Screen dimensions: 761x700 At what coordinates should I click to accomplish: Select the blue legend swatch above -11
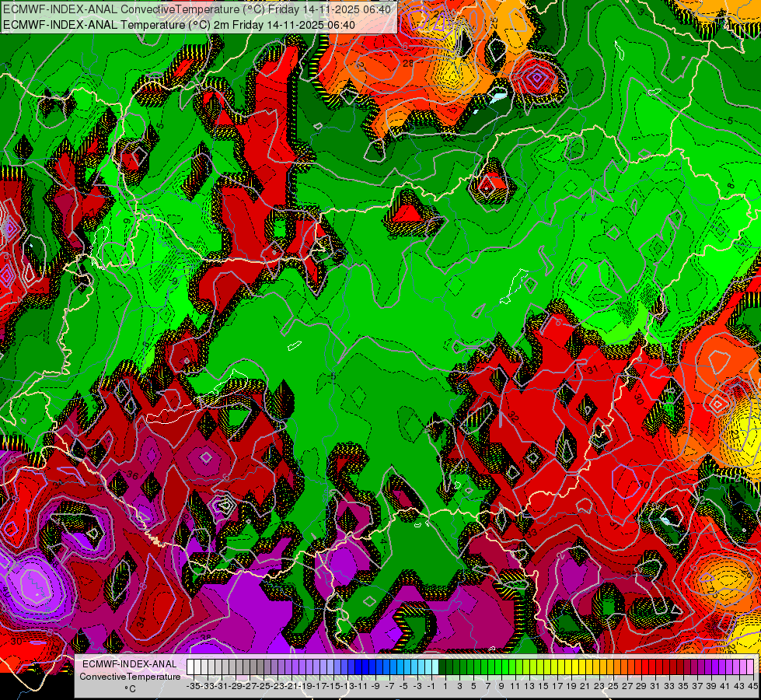[x=358, y=667]
